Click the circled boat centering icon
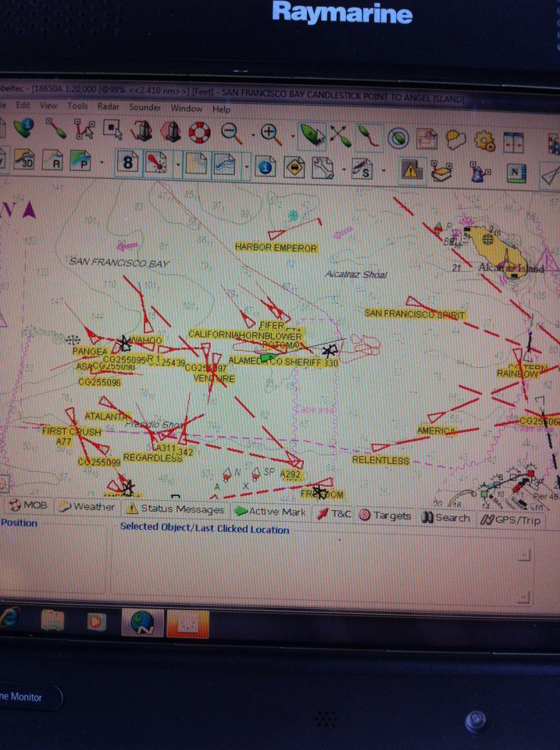The height and width of the screenshot is (750, 560). coord(398,138)
